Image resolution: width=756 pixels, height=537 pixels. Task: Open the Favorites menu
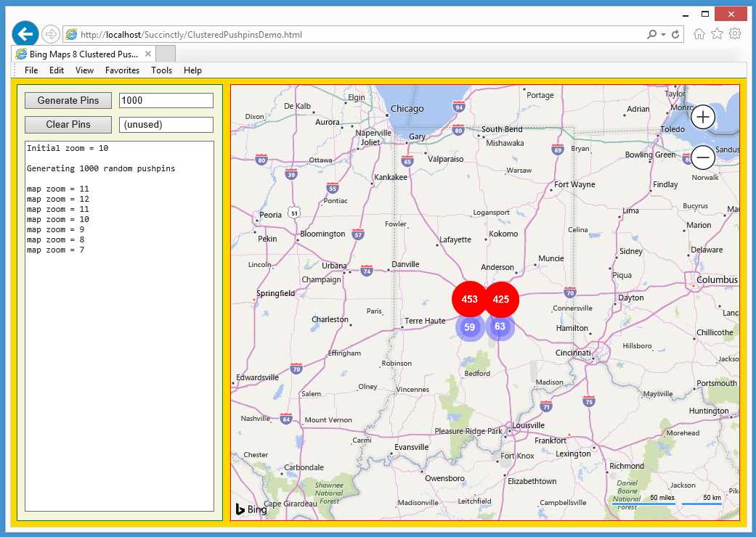122,70
